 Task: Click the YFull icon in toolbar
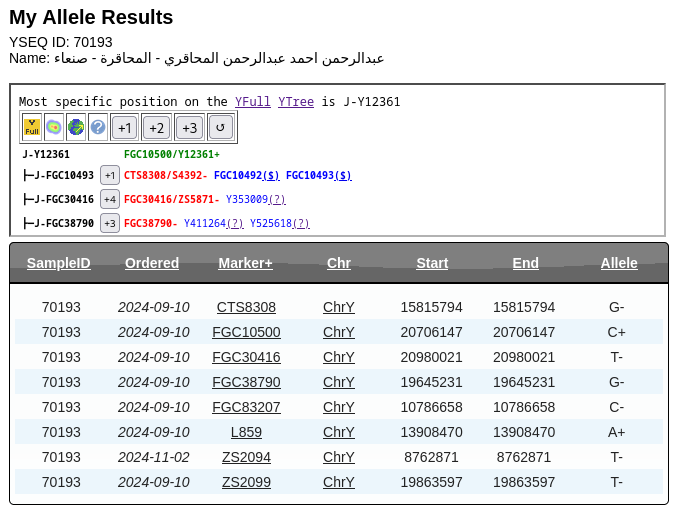[x=32, y=127]
